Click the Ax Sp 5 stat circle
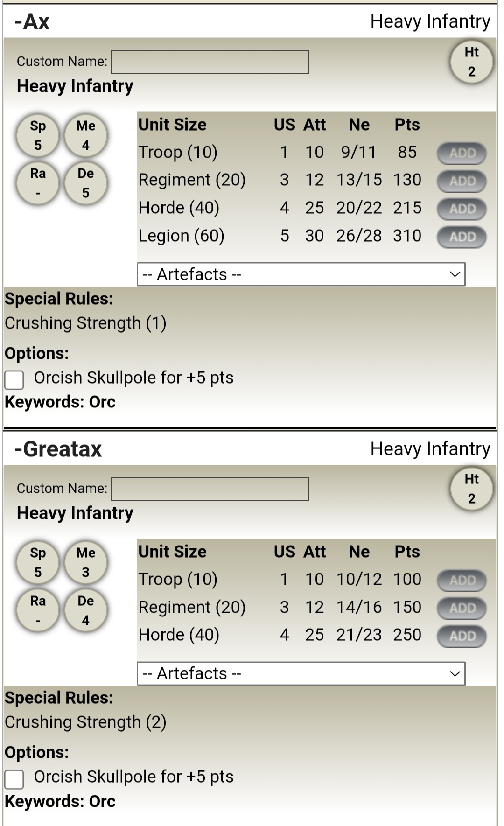The width and height of the screenshot is (504, 826). tap(38, 135)
